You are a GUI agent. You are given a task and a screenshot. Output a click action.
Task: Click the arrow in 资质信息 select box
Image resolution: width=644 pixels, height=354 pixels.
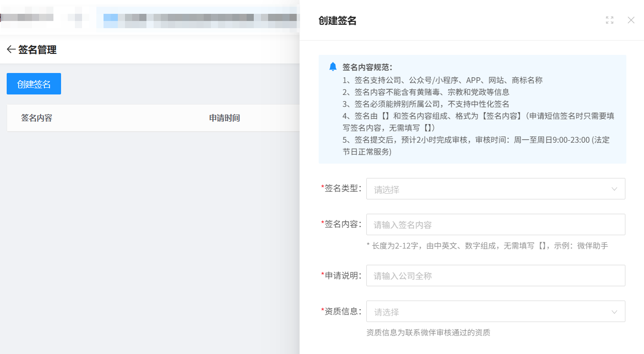tap(614, 312)
